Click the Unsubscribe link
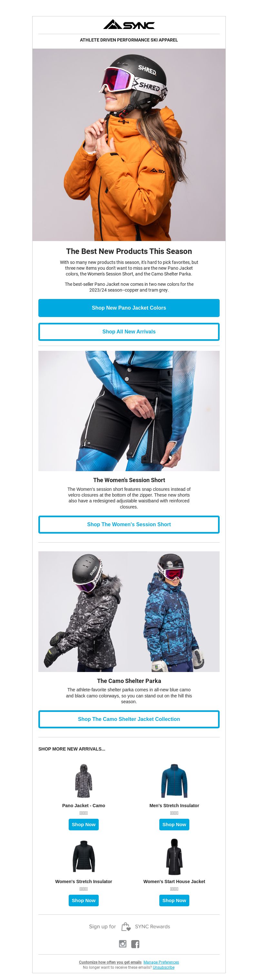Viewport: 258px width, 980px height. tap(164, 967)
